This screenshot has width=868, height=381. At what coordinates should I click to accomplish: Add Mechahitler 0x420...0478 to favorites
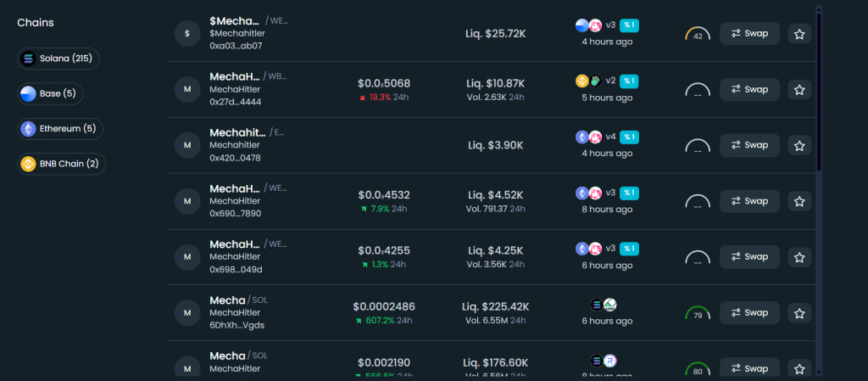798,146
